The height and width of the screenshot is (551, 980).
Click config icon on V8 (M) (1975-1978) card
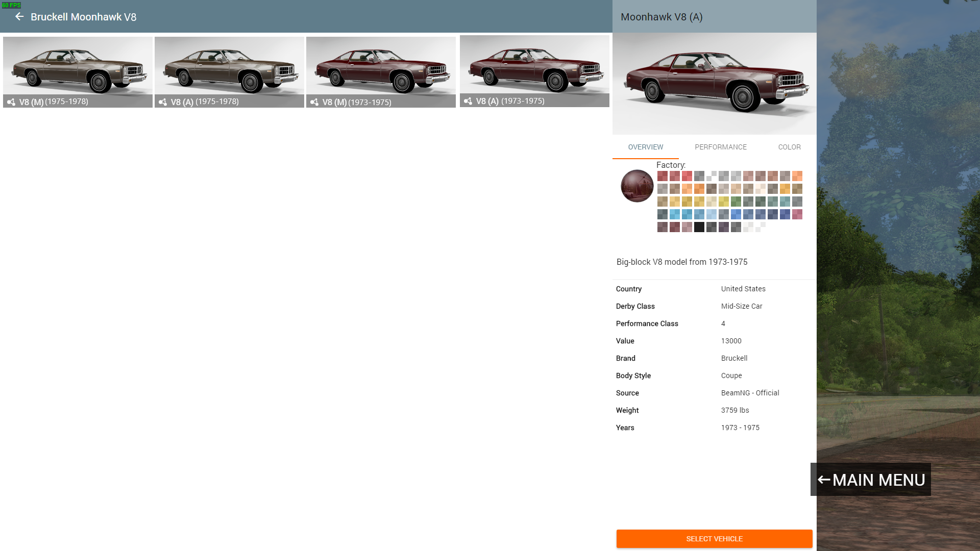tap(11, 102)
